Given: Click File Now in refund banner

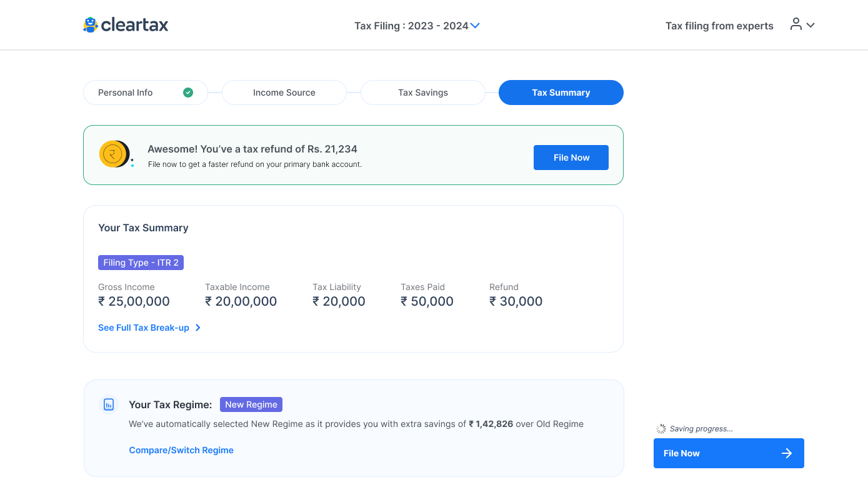Looking at the screenshot, I should [x=571, y=158].
